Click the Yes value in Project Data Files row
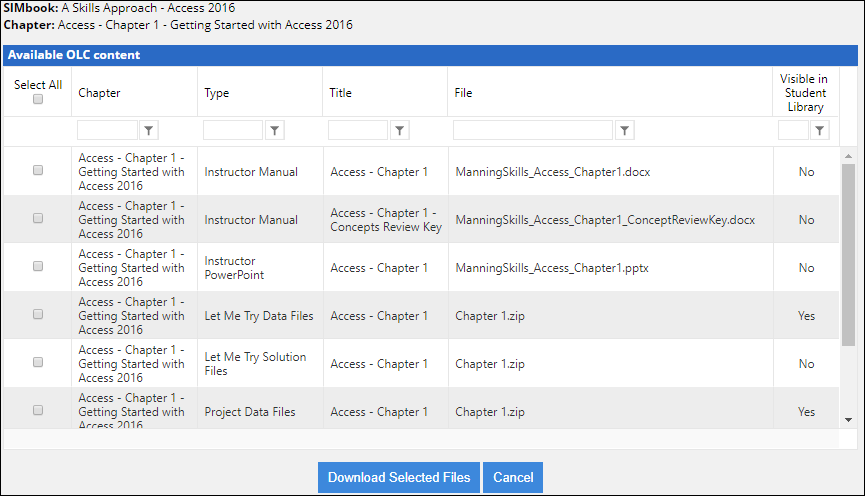865x496 pixels. [806, 412]
